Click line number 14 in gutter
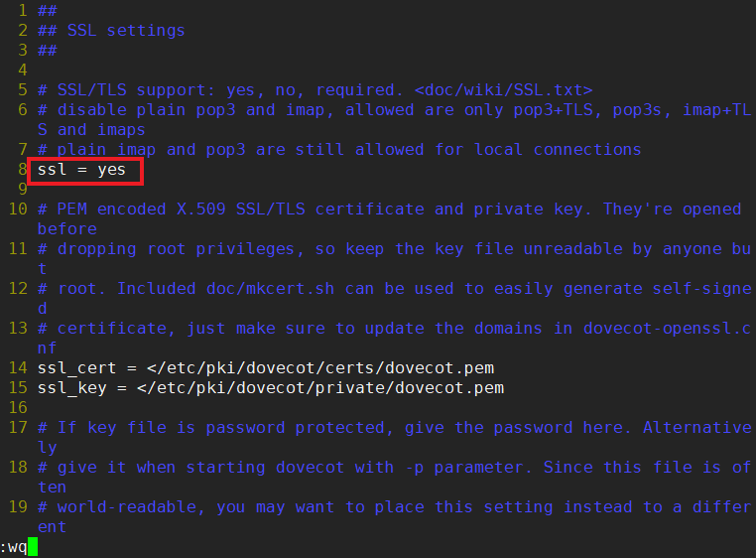The height and width of the screenshot is (558, 756). (18, 367)
